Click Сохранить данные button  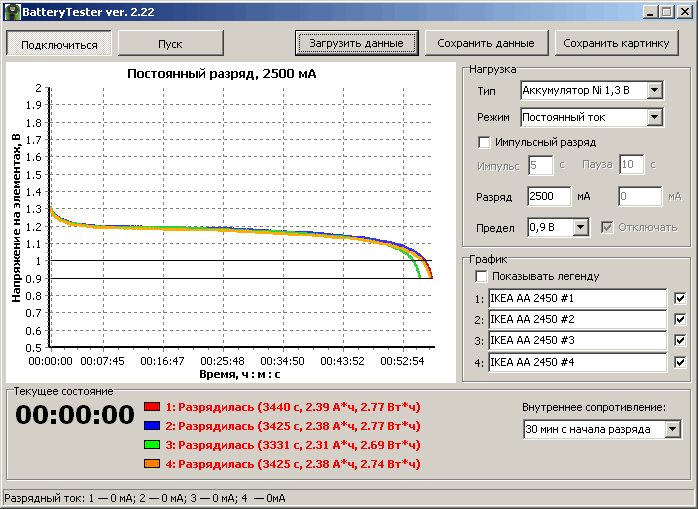(x=486, y=43)
